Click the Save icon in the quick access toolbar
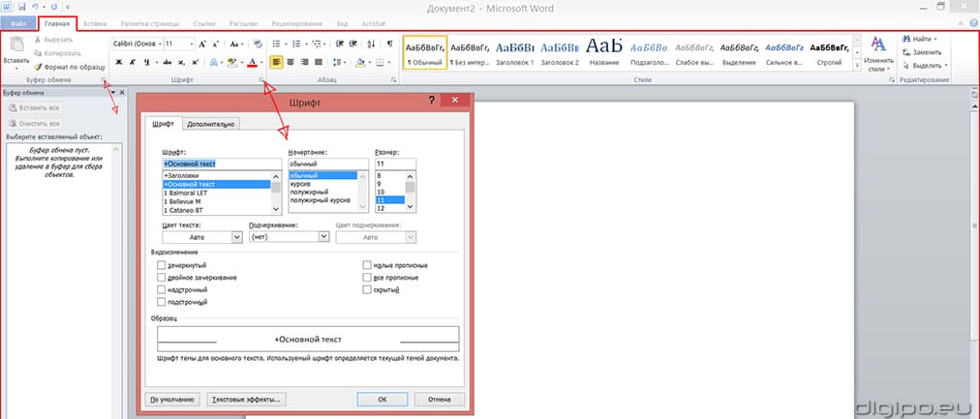980x419 pixels. (x=21, y=6)
